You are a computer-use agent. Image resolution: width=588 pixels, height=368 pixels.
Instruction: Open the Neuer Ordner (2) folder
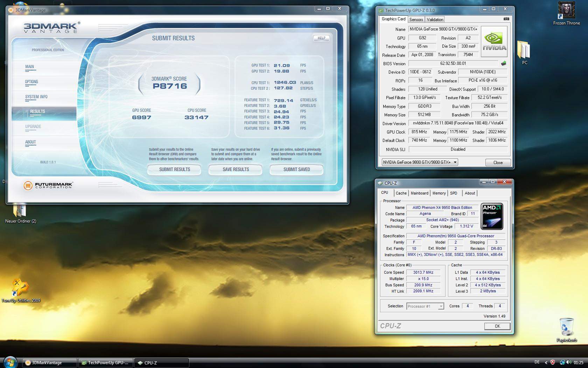21,214
